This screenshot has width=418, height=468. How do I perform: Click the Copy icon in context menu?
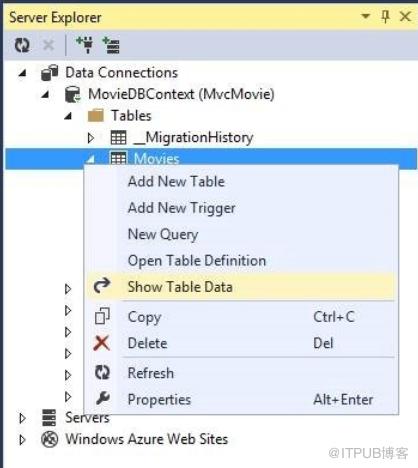(102, 316)
